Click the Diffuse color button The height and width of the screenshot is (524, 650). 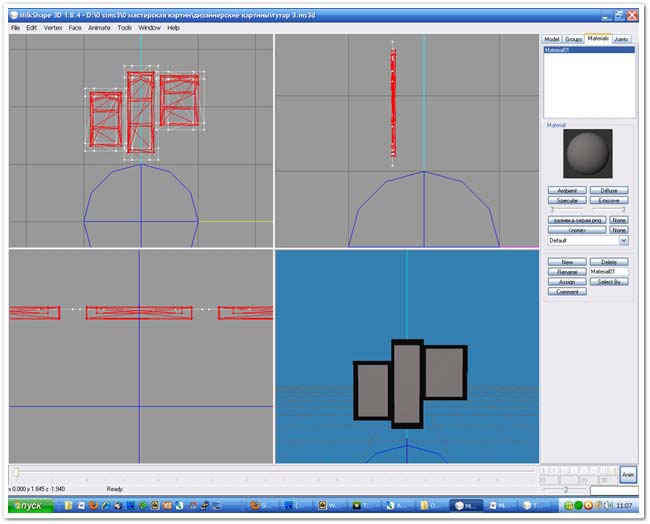(608, 190)
